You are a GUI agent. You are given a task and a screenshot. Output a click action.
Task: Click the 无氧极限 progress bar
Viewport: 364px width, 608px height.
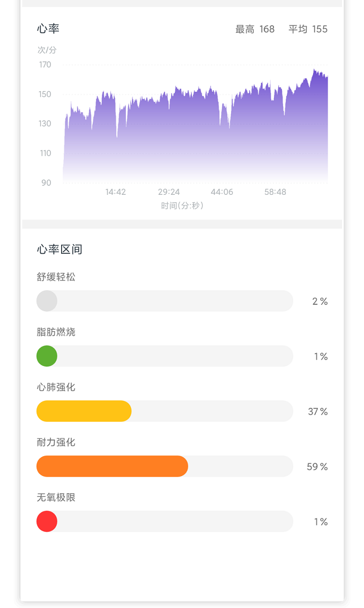pos(165,521)
